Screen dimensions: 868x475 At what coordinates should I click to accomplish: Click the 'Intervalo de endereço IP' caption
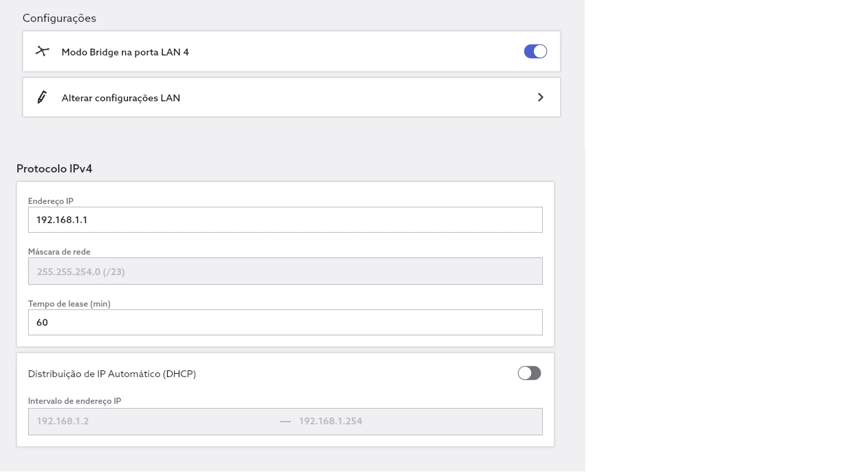click(75, 401)
